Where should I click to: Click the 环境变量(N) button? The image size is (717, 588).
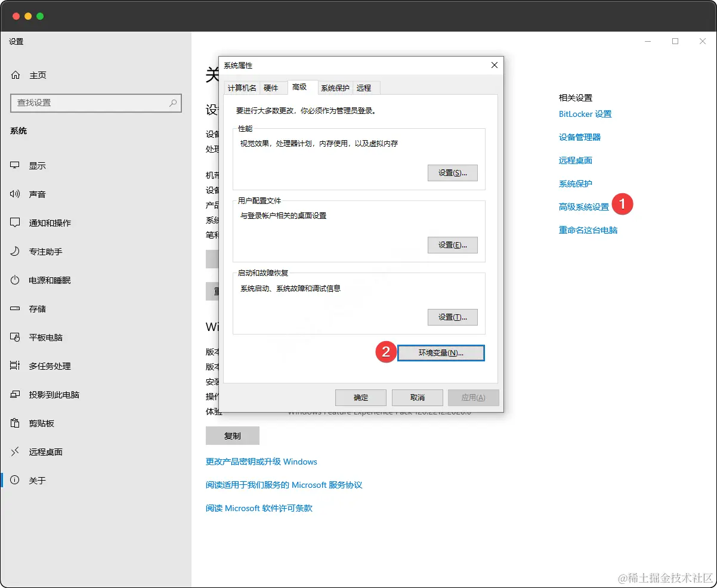pos(441,353)
